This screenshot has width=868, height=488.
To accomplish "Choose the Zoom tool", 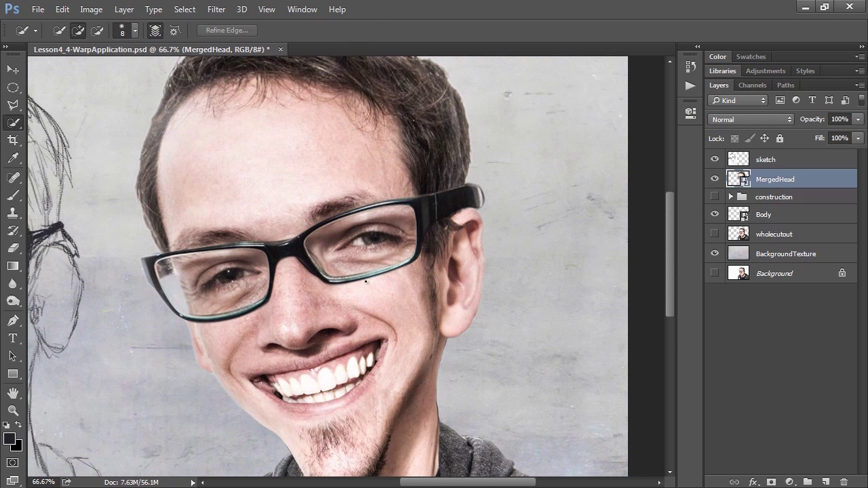I will pyautogui.click(x=13, y=410).
